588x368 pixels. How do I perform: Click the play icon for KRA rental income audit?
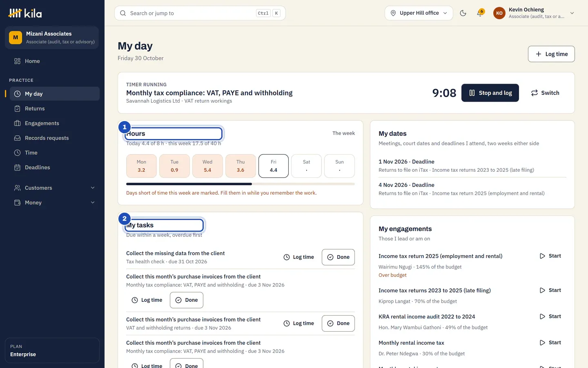[x=542, y=316]
